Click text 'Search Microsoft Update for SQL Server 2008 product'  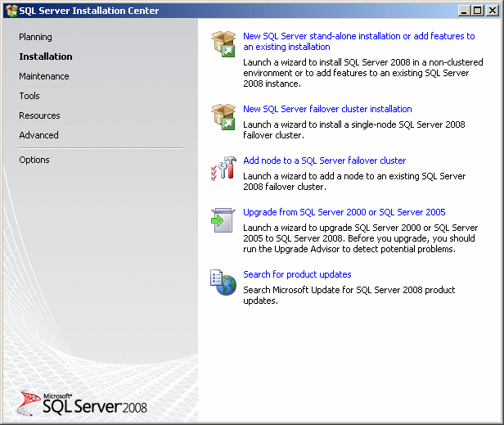[x=349, y=290]
